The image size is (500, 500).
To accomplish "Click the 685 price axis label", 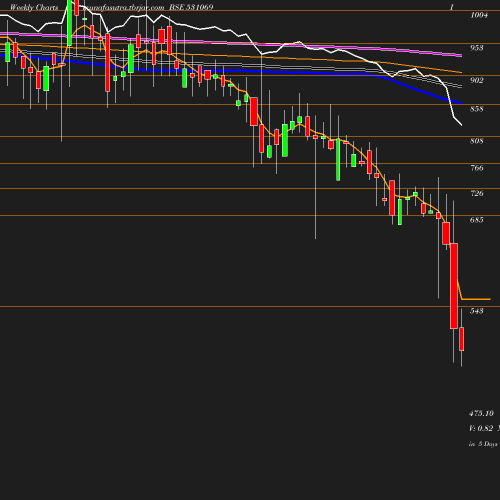I will point(477,220).
